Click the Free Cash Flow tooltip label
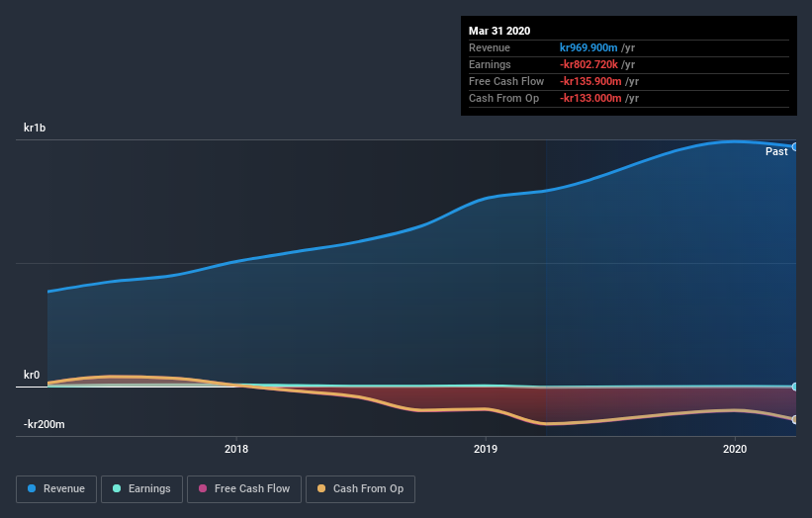 [506, 81]
